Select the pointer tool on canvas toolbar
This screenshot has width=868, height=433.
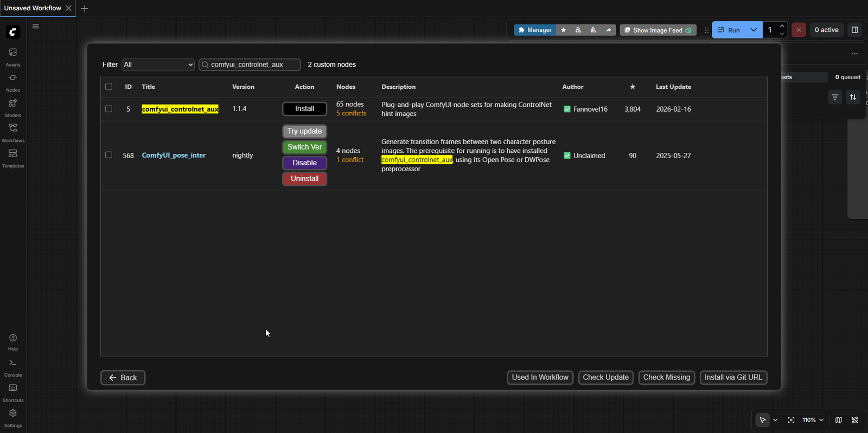[763, 420]
